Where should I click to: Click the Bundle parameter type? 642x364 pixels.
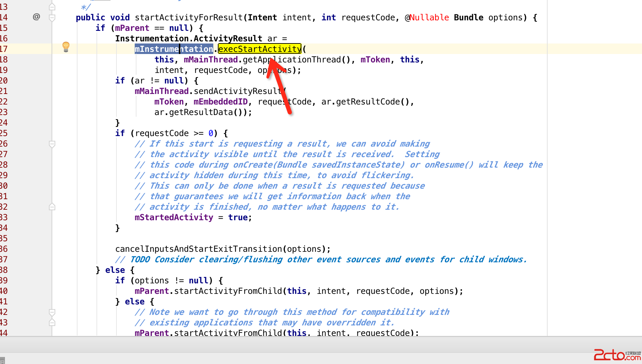click(x=469, y=18)
